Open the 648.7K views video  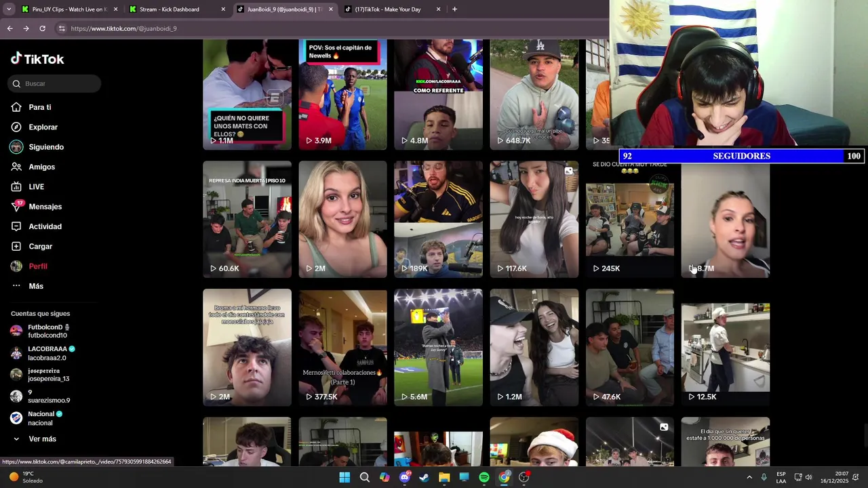click(x=534, y=94)
